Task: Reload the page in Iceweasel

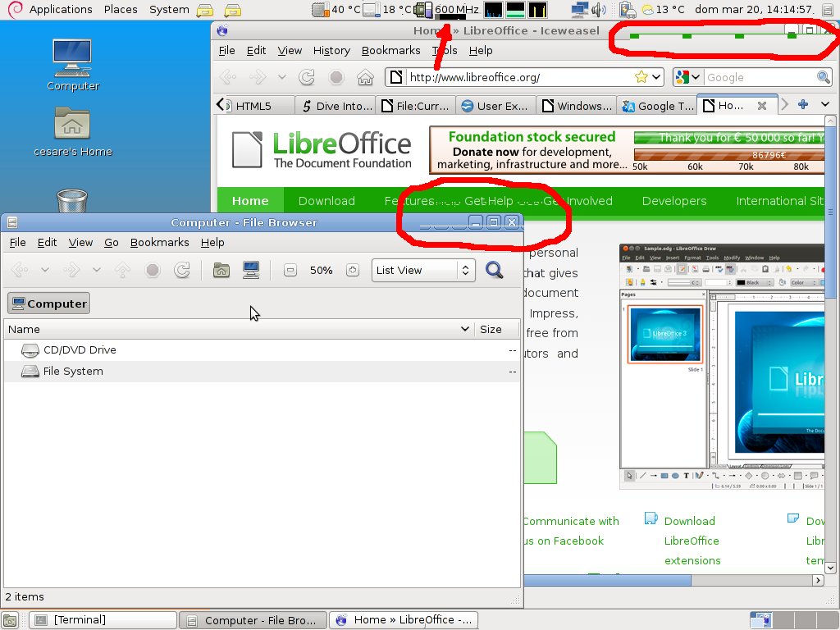Action: tap(307, 77)
